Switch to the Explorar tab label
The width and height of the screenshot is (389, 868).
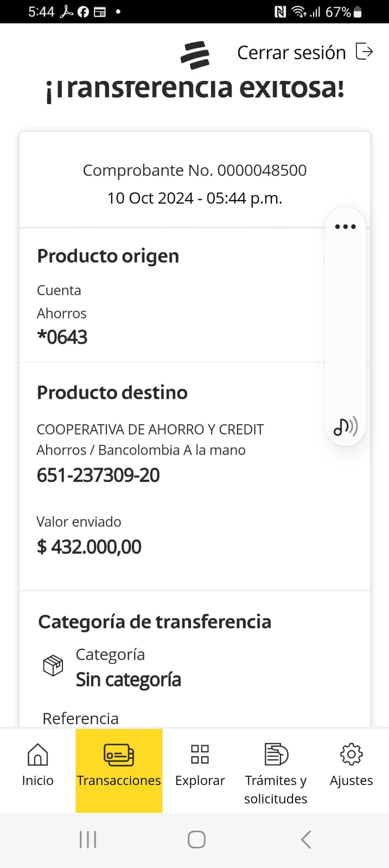pos(200,781)
